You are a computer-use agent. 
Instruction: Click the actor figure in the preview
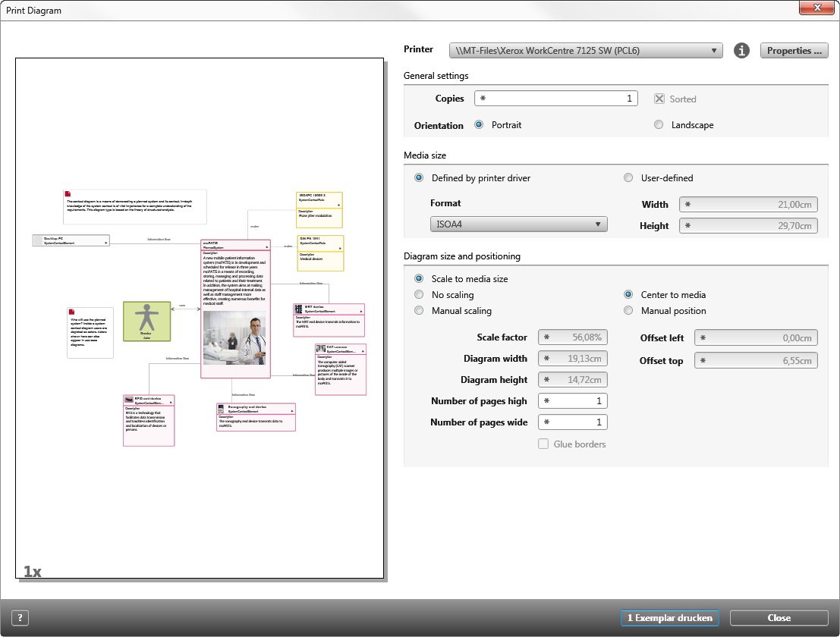point(147,320)
